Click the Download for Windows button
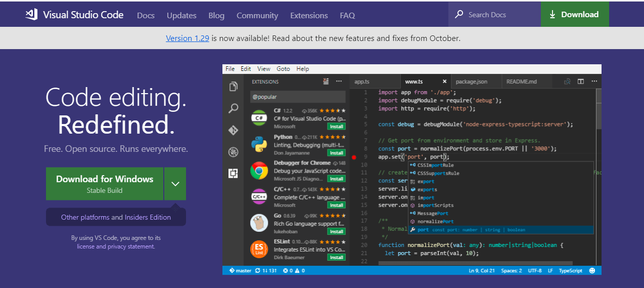 105,184
